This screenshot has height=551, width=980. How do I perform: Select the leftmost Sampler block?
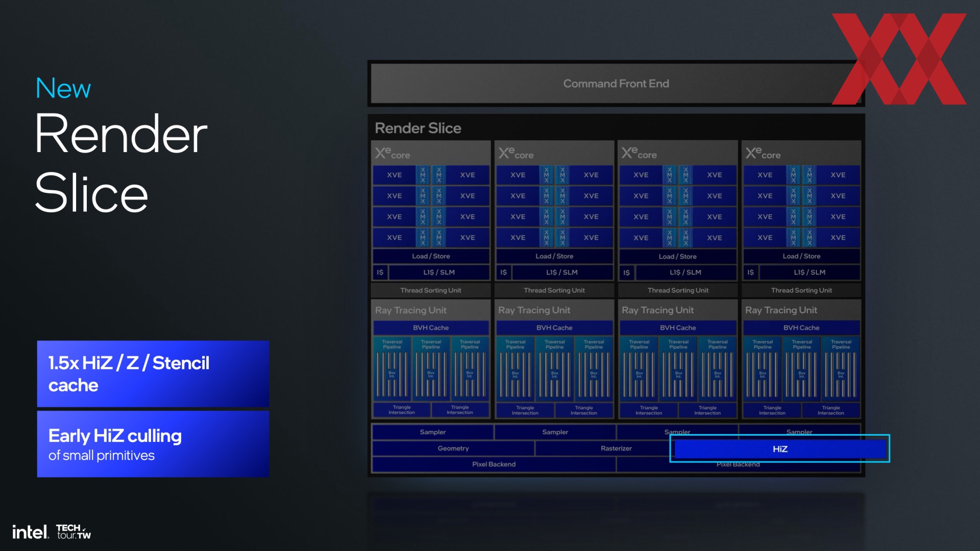[x=433, y=432]
